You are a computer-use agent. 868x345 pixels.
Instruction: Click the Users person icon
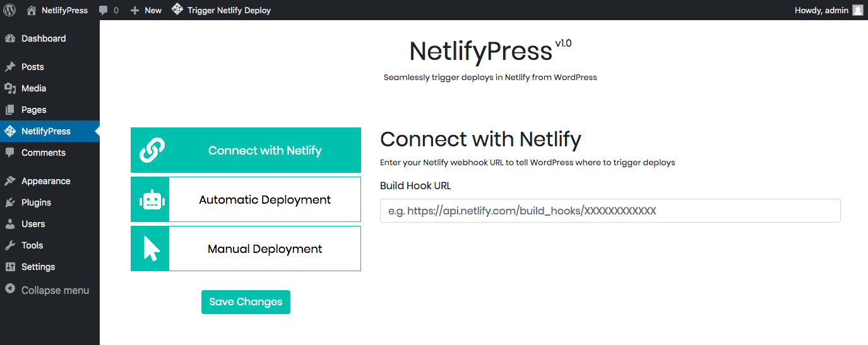point(10,224)
